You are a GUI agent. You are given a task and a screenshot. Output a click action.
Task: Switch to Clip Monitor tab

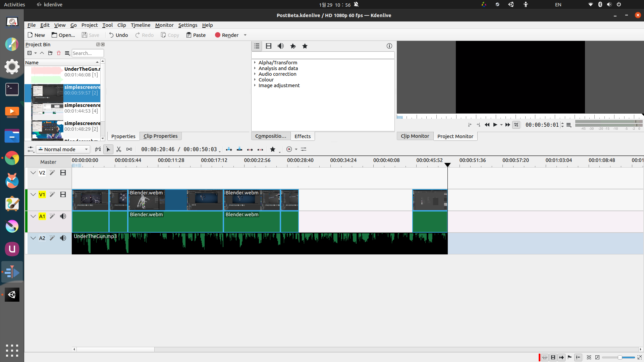point(415,136)
